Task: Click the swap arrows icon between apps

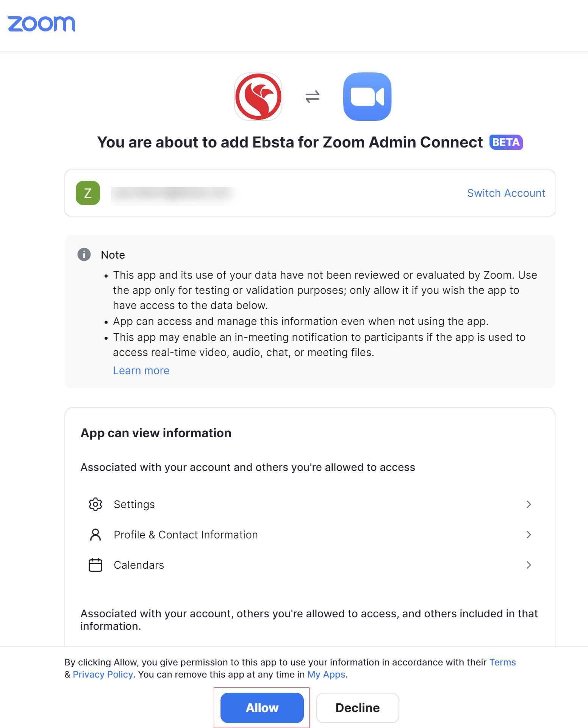Action: tap(313, 97)
